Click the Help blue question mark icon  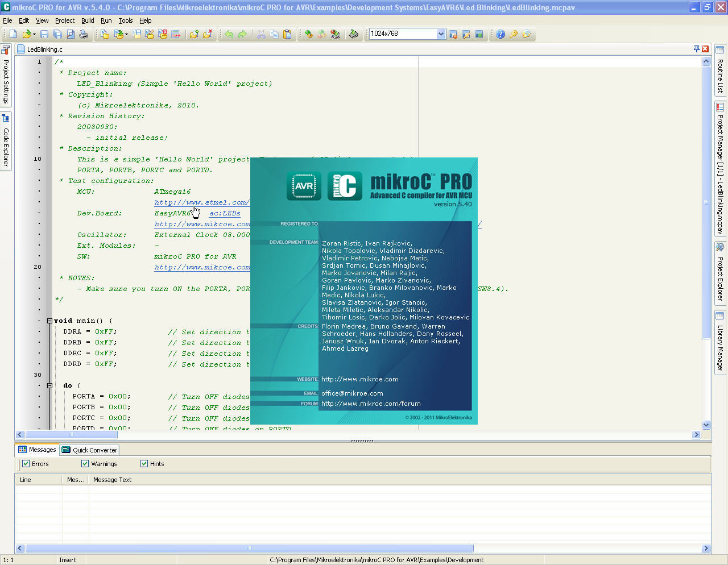click(x=500, y=34)
